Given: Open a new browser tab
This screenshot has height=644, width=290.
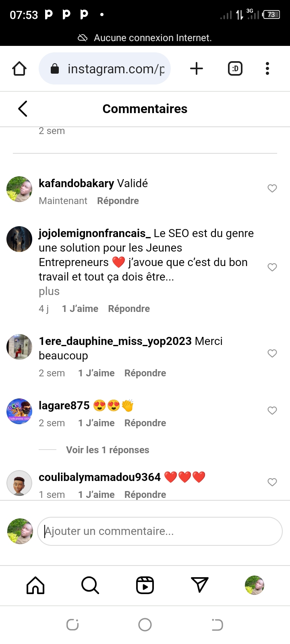Looking at the screenshot, I should [197, 68].
